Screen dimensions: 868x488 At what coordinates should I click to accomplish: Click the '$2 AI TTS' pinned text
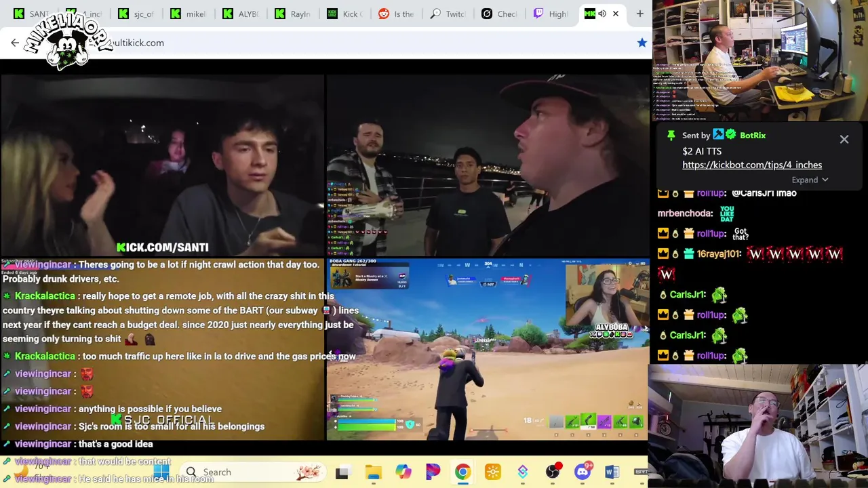(x=702, y=151)
